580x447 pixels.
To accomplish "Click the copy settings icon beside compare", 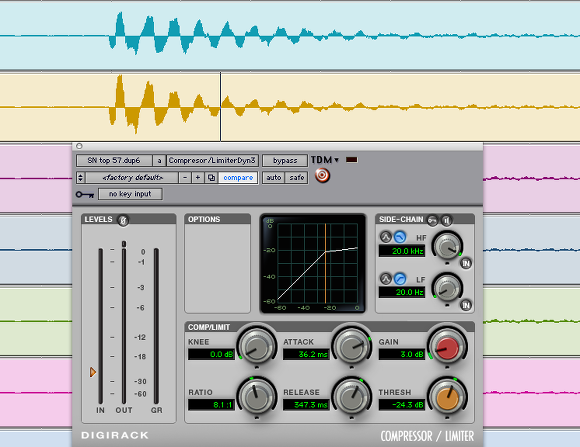I will 211,178.
